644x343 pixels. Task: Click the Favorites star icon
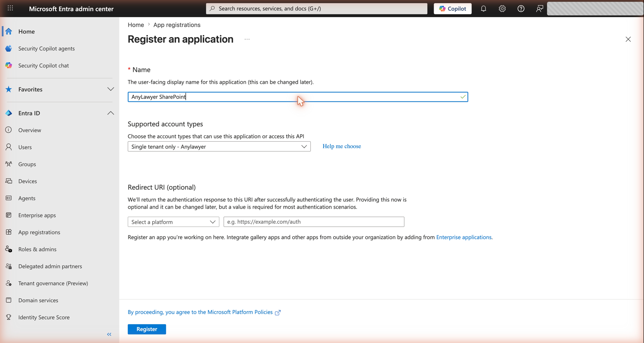point(9,89)
